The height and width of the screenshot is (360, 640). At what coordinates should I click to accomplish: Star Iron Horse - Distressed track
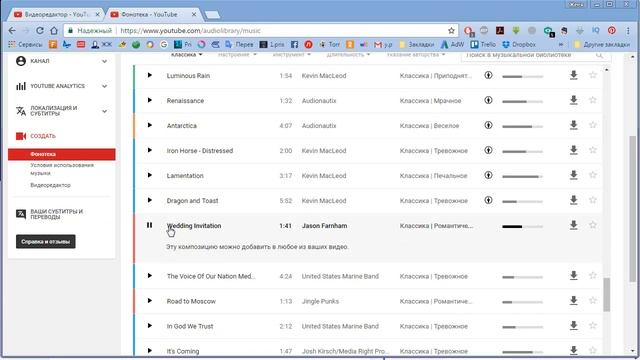[x=593, y=150]
